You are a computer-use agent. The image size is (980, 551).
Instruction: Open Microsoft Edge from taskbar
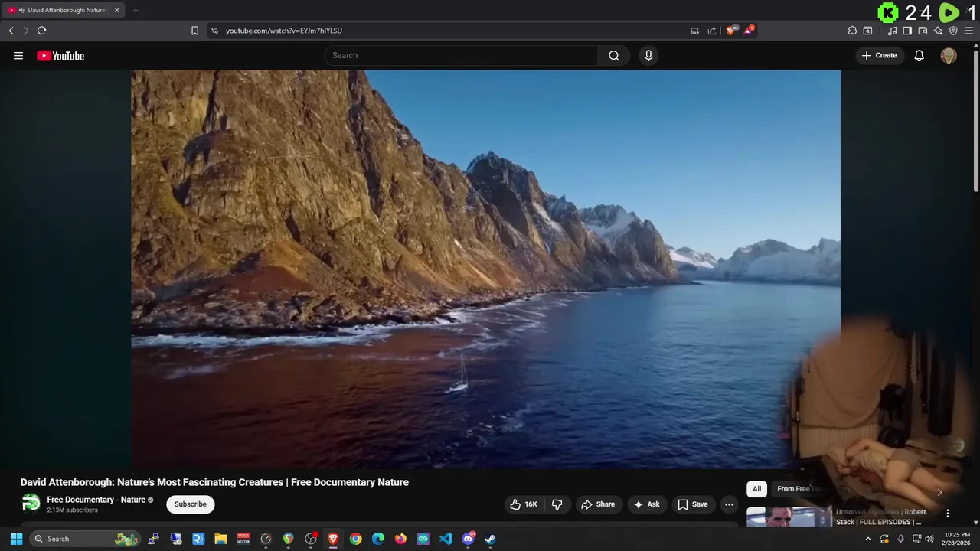click(x=378, y=539)
